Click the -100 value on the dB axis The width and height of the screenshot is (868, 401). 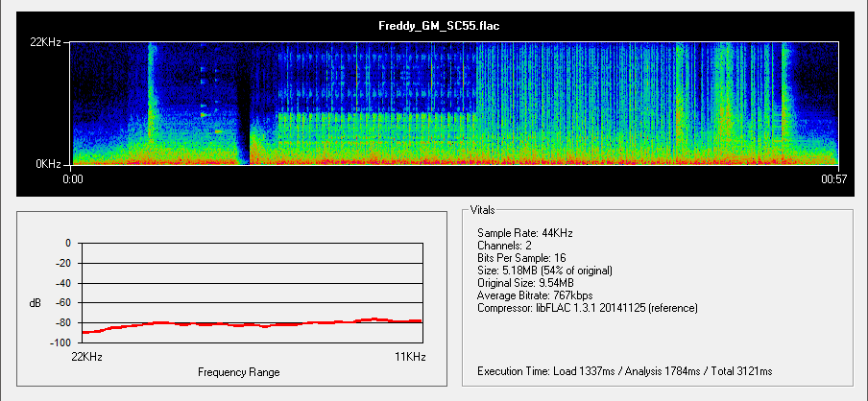pos(61,342)
